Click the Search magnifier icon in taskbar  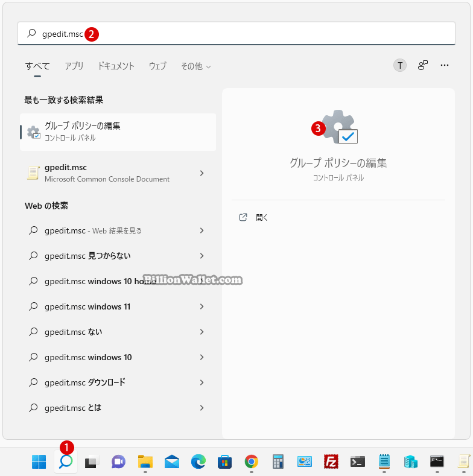coord(66,462)
